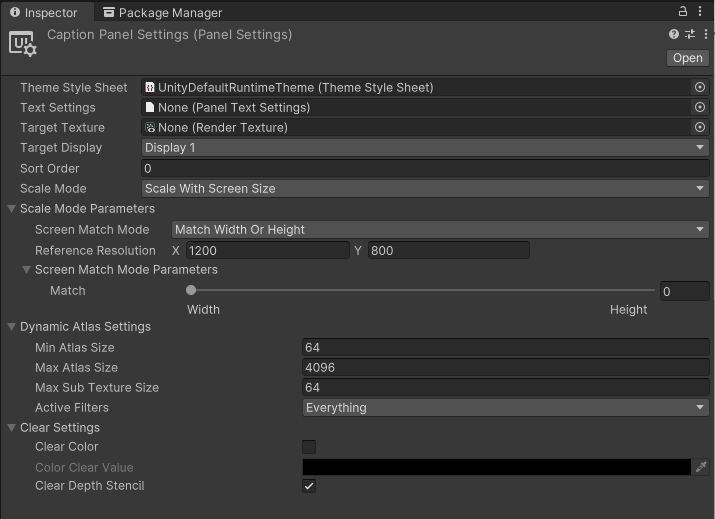Click the Open button
This screenshot has width=715, height=519.
(x=687, y=58)
